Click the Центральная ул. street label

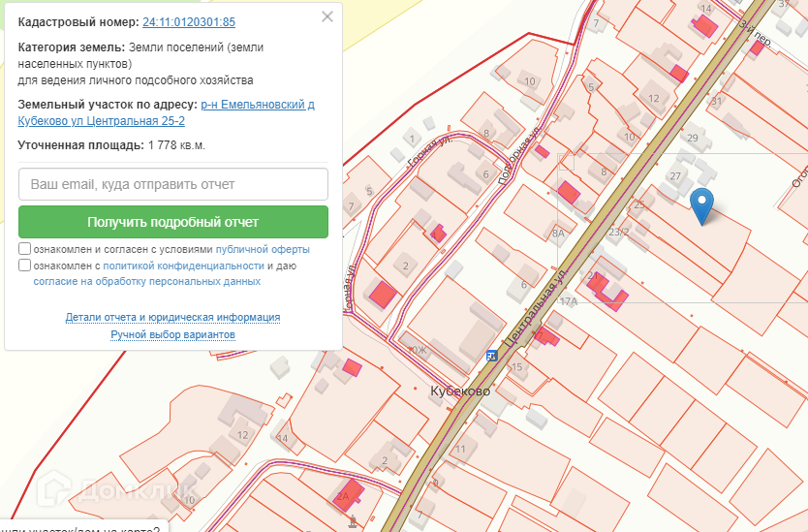click(x=536, y=308)
